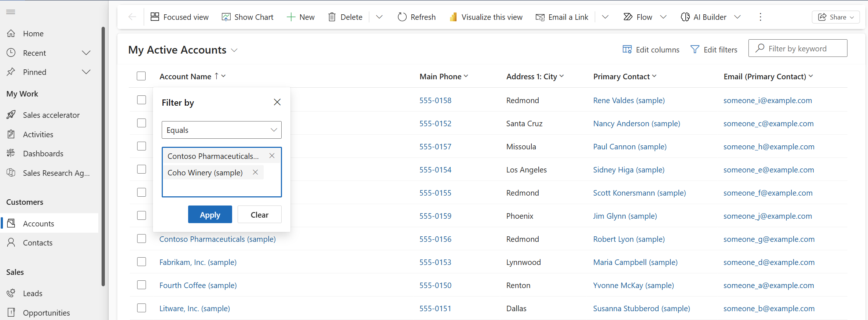Check the Santa Cruz row checkbox

tap(142, 123)
